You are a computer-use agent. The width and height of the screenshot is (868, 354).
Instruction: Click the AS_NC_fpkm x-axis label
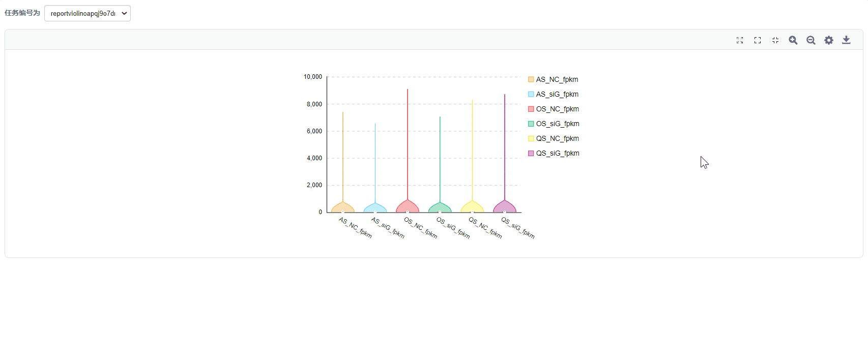click(x=356, y=228)
